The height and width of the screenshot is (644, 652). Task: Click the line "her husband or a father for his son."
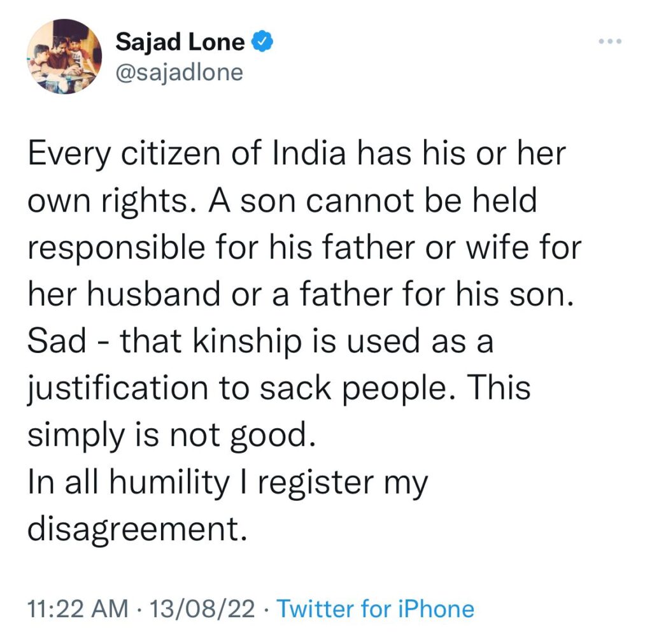click(x=301, y=294)
